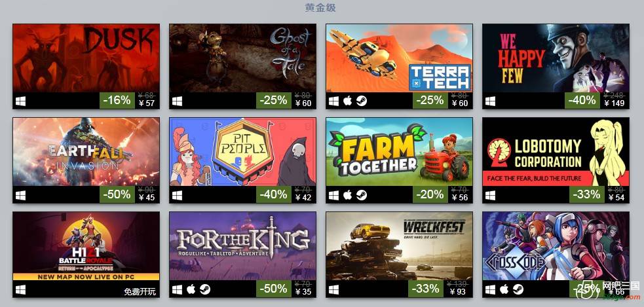
Task: Click the 黄金级 section heading
Action: pyautogui.click(x=320, y=7)
